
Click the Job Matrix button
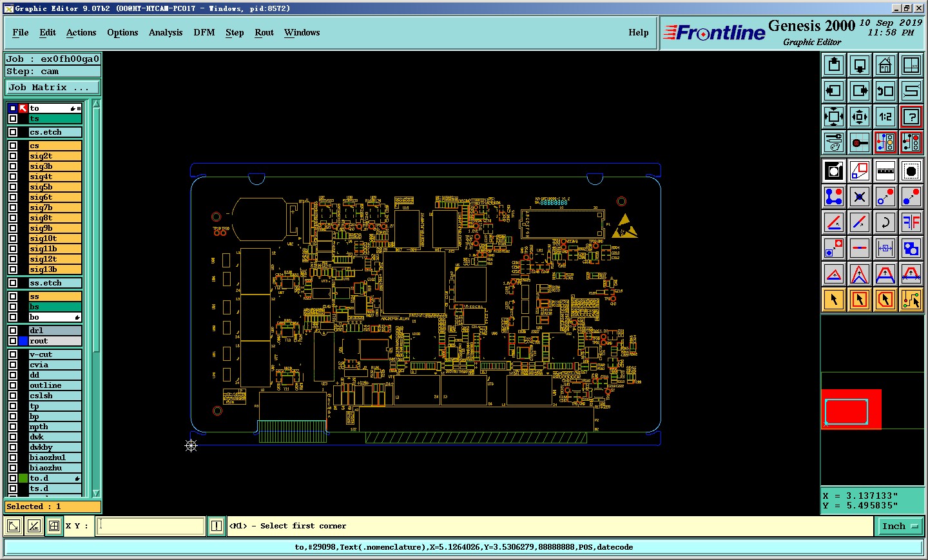click(53, 88)
